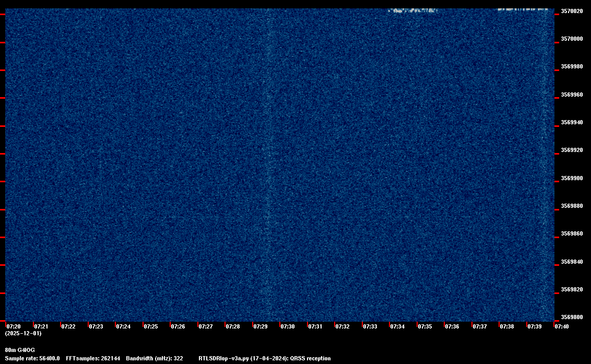Select the 07:27 time axis label

click(205, 326)
